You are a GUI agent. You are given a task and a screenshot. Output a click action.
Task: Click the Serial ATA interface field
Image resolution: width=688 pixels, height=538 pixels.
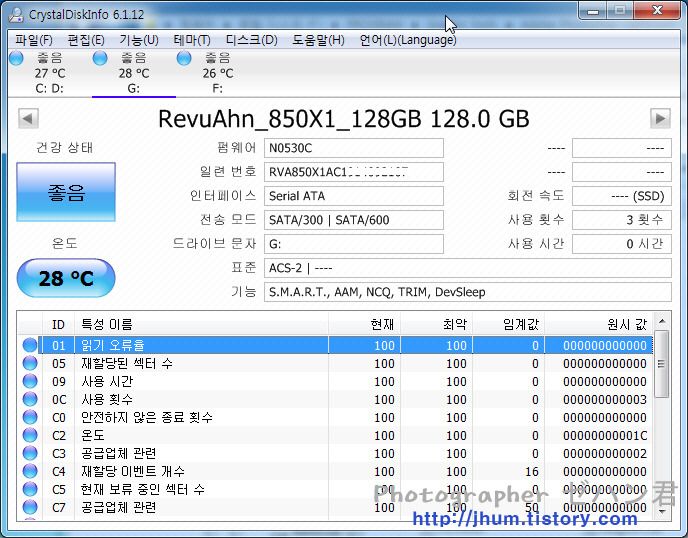pyautogui.click(x=354, y=196)
